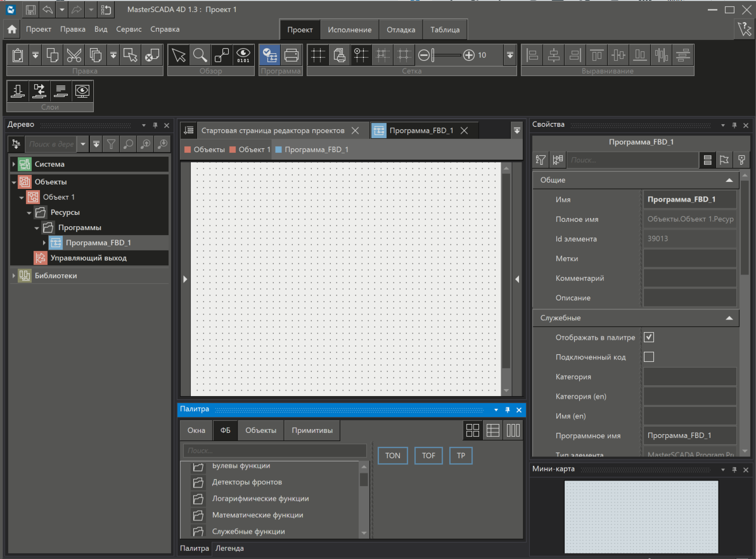756x559 pixels.
Task: Click the grid size plus button
Action: click(x=468, y=55)
